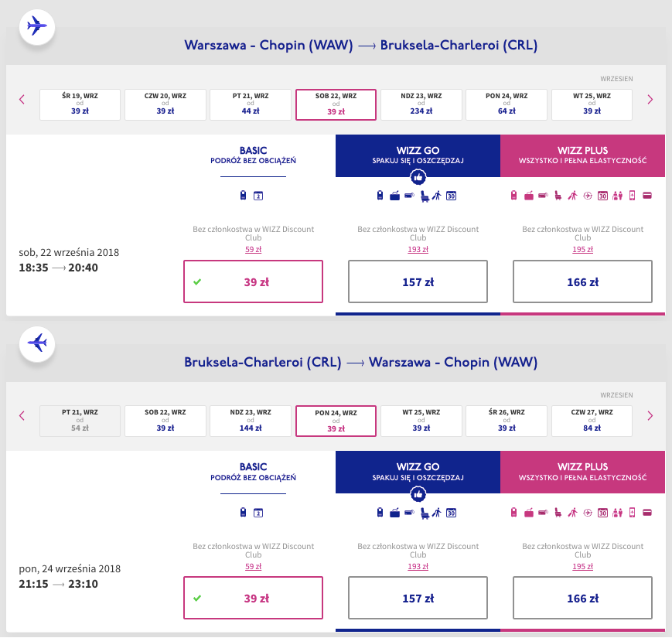
Task: Click the first bag icon in return WIZZ PLUS
Action: point(513,512)
